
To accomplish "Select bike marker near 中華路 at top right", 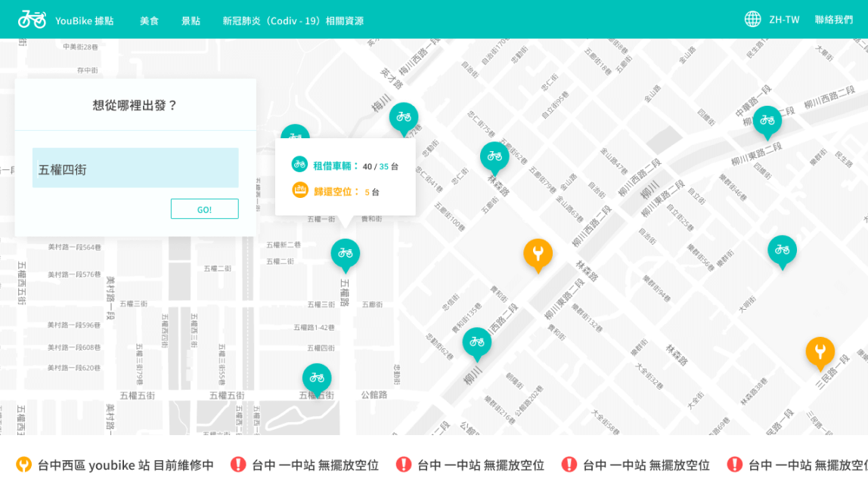I will tap(767, 121).
